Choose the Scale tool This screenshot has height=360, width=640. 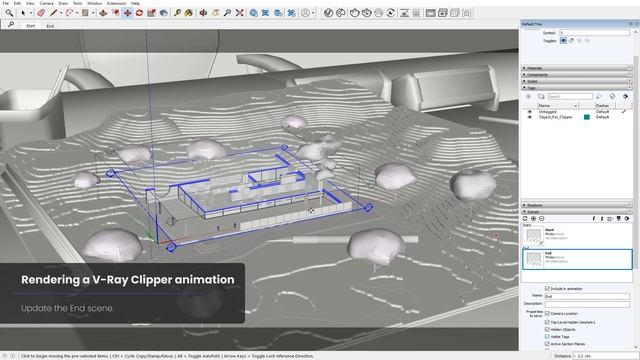click(x=151, y=13)
